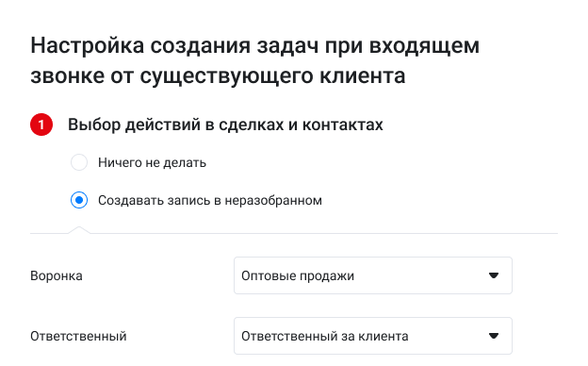This screenshot has width=588, height=366.
Task: Click the empty circle of unselected radio option
Action: pyautogui.click(x=79, y=162)
